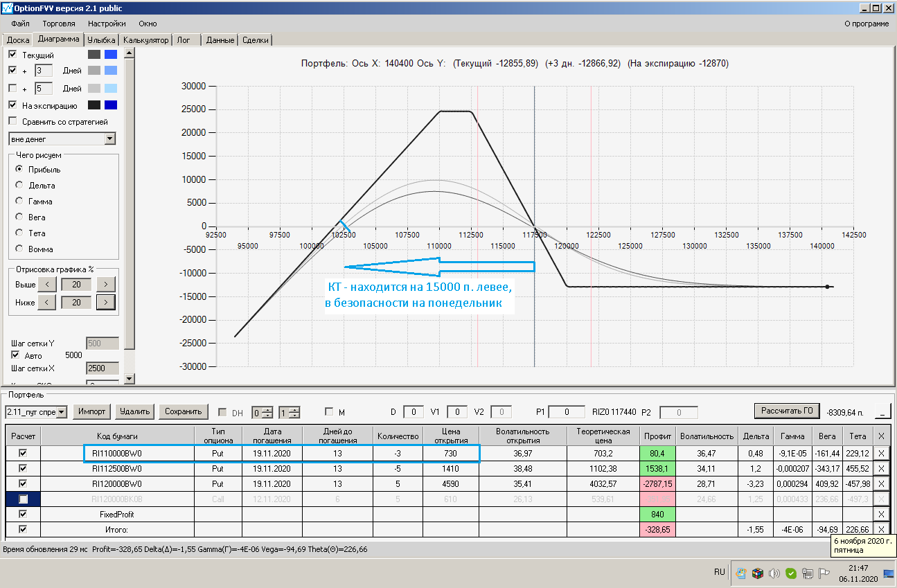Remove the FixedProfit row using its X
Screen dimensions: 897x588
tap(880, 514)
